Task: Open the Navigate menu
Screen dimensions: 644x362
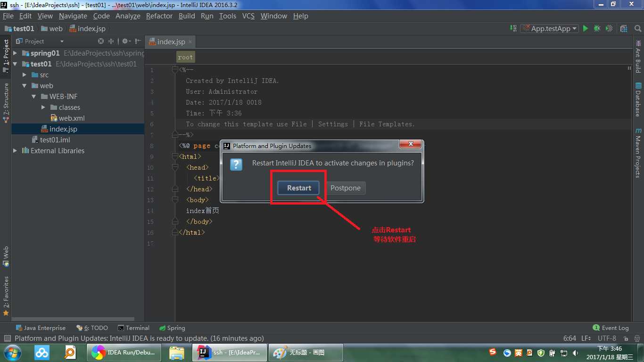Action: click(73, 16)
